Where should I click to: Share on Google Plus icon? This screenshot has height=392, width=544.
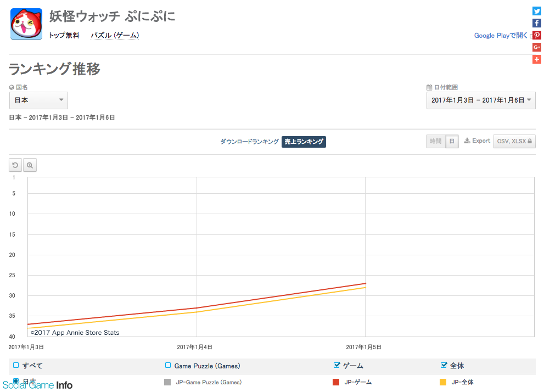(537, 47)
